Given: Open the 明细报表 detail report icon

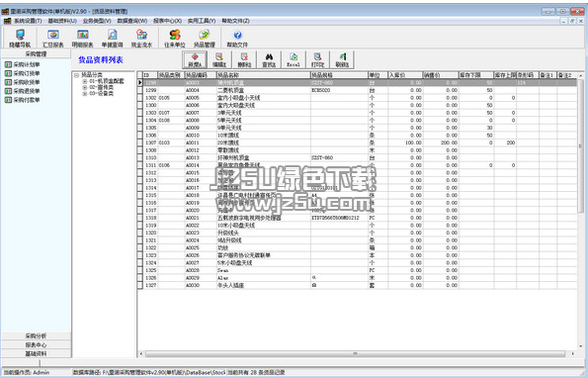Looking at the screenshot, I should 82,35.
